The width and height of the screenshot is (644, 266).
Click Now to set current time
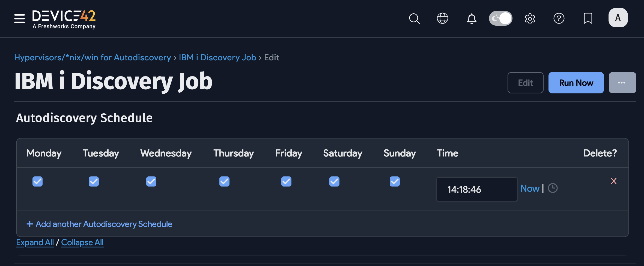coord(529,188)
